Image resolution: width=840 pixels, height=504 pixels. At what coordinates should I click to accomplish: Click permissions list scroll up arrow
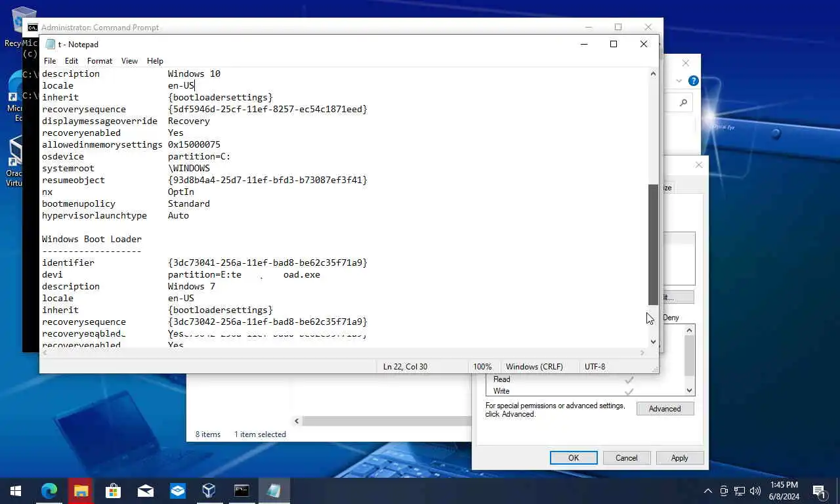click(689, 331)
